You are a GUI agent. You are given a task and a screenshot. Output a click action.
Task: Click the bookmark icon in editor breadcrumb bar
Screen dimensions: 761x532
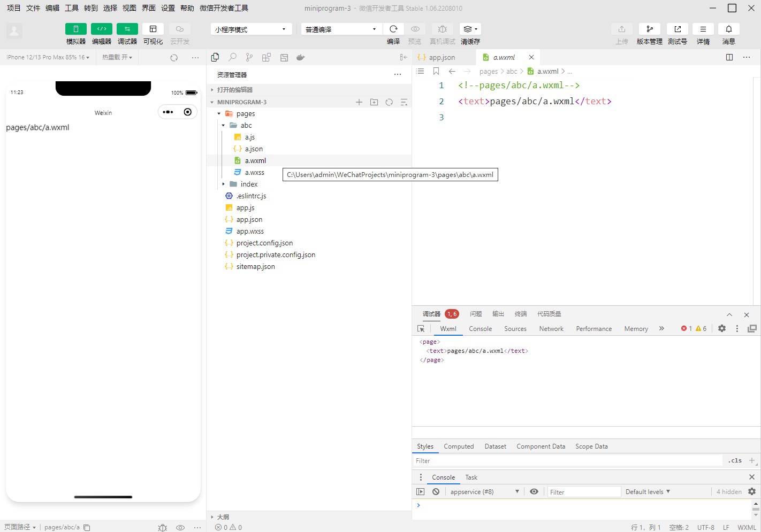point(436,71)
